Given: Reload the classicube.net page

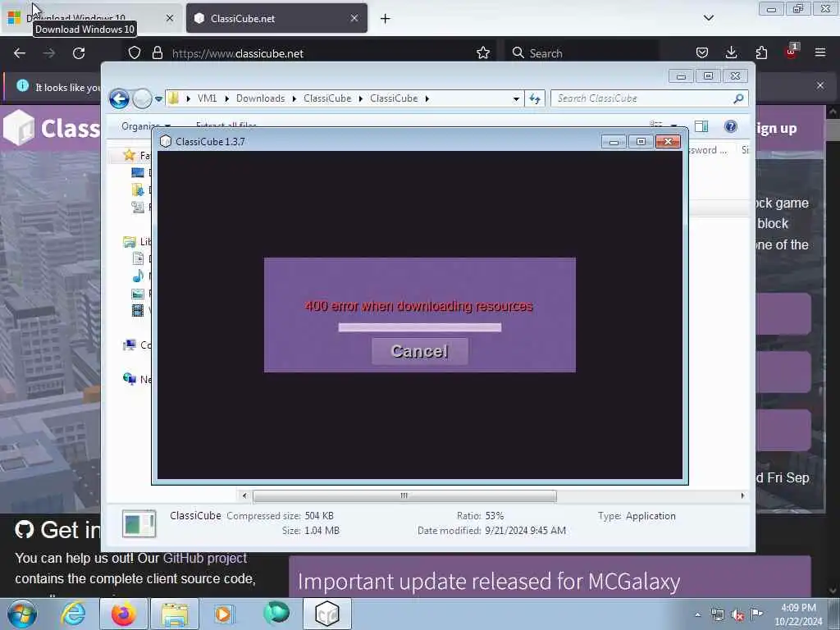Looking at the screenshot, I should tap(79, 53).
